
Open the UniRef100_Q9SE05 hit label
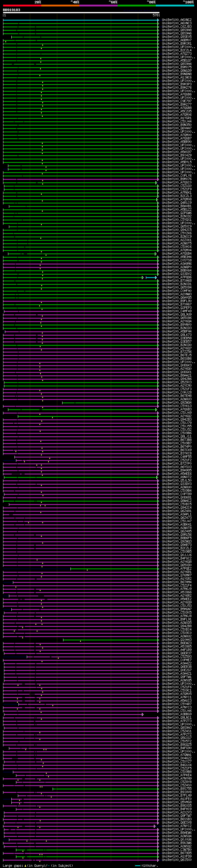pyautogui.click(x=177, y=37)
